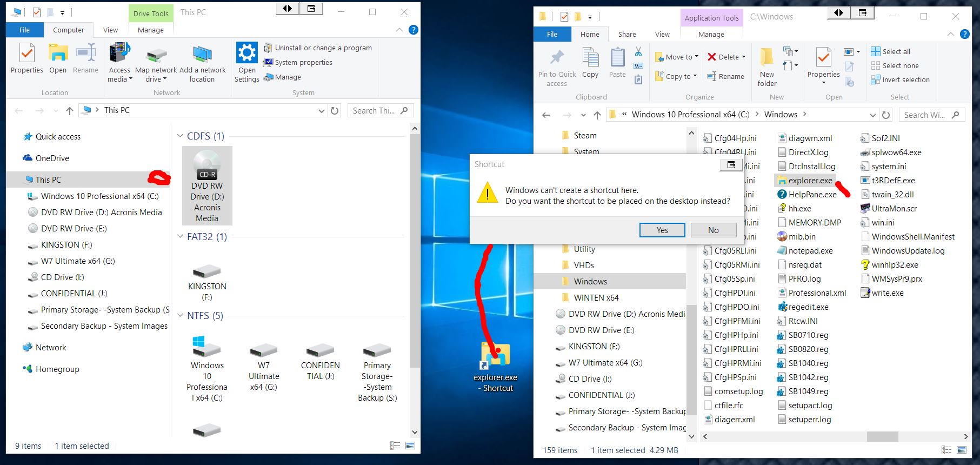The image size is (980, 465).
Task: Click Add a network location icon
Action: pyautogui.click(x=202, y=55)
